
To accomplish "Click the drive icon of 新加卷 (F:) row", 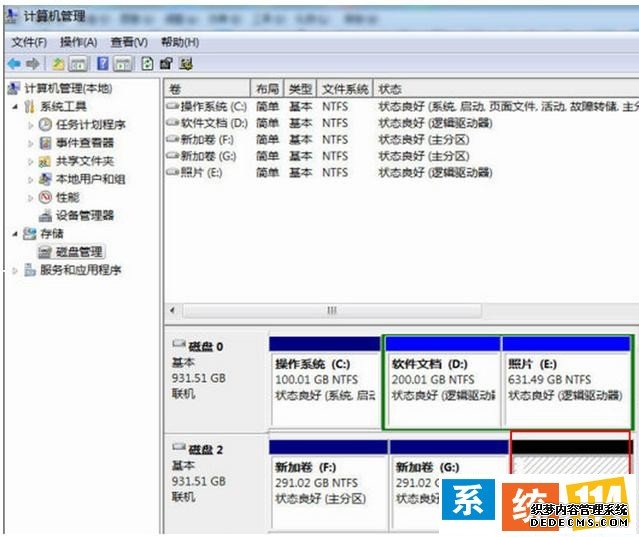I will tap(172, 139).
